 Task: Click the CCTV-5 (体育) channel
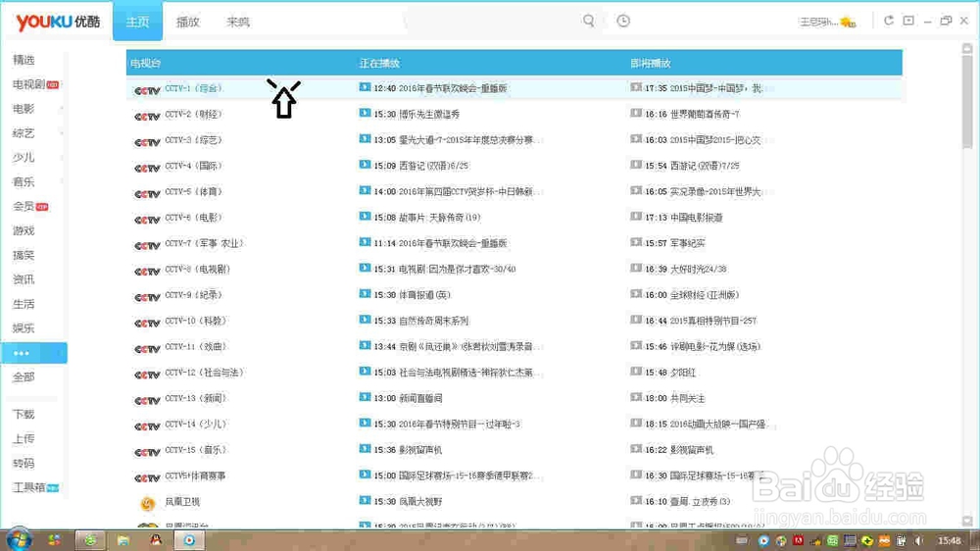(x=193, y=192)
